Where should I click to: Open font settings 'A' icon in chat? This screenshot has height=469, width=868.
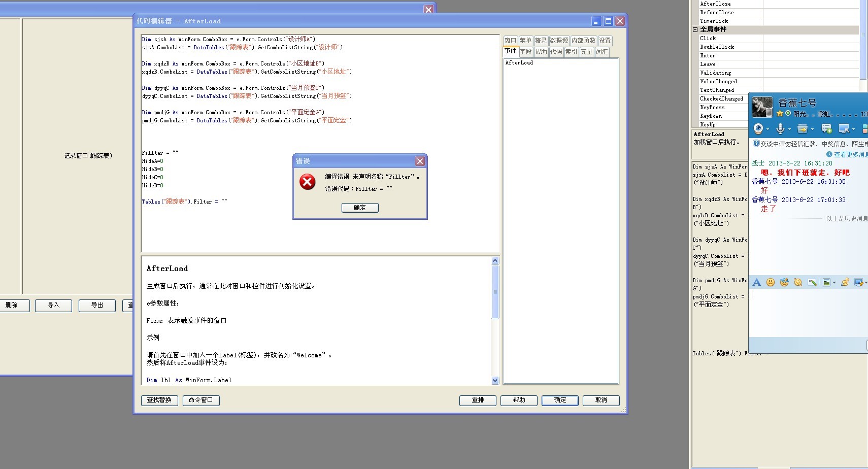point(756,282)
